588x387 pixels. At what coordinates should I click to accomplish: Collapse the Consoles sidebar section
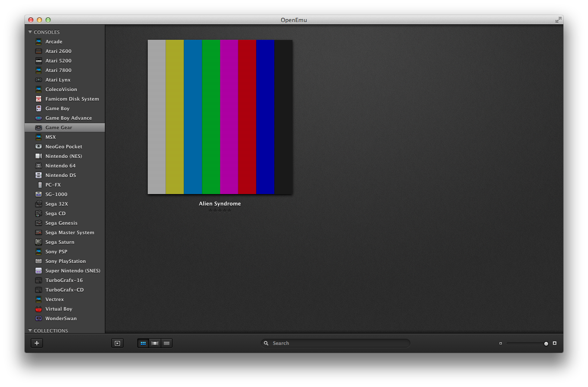click(30, 32)
